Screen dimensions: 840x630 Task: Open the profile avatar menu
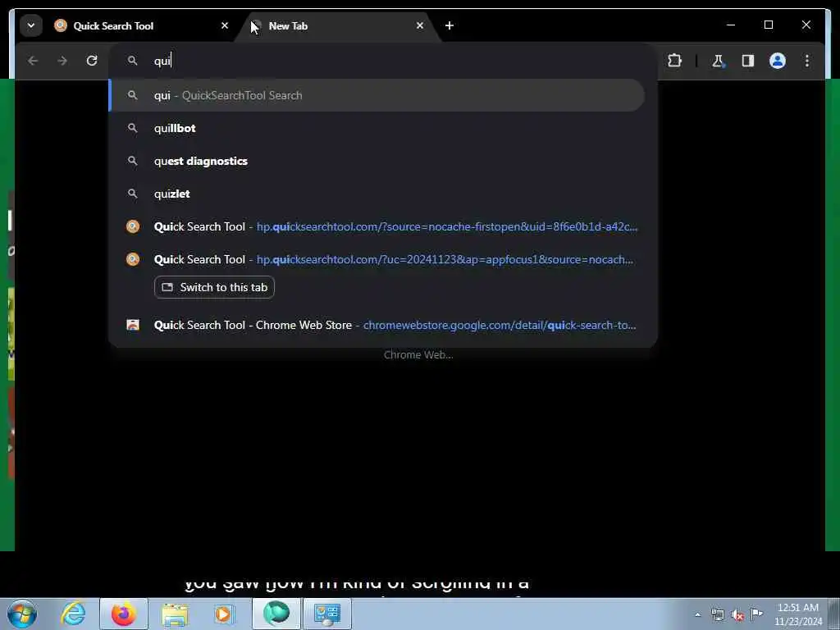tap(778, 61)
